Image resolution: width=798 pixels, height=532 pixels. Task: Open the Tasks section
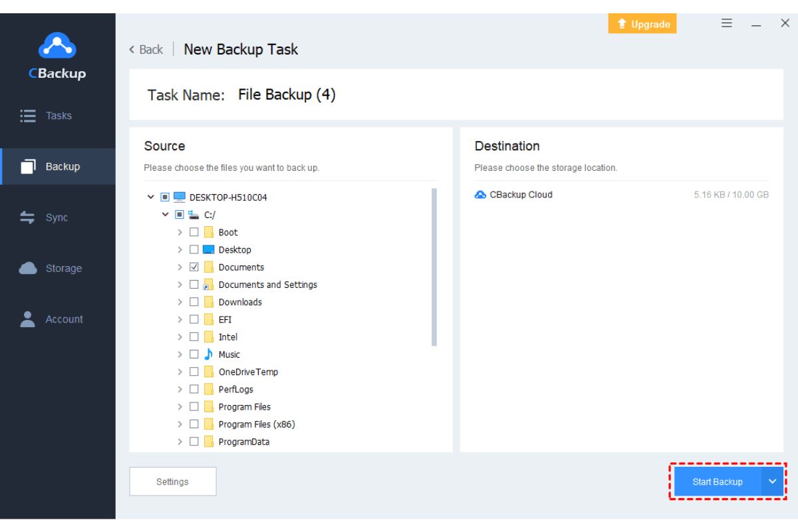pos(58,116)
